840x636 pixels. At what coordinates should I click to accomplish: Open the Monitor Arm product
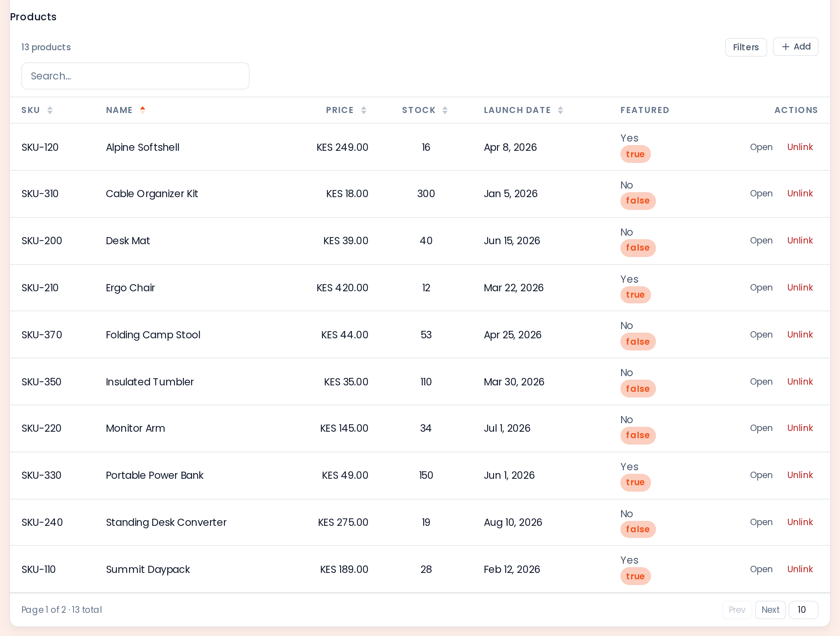[761, 428]
